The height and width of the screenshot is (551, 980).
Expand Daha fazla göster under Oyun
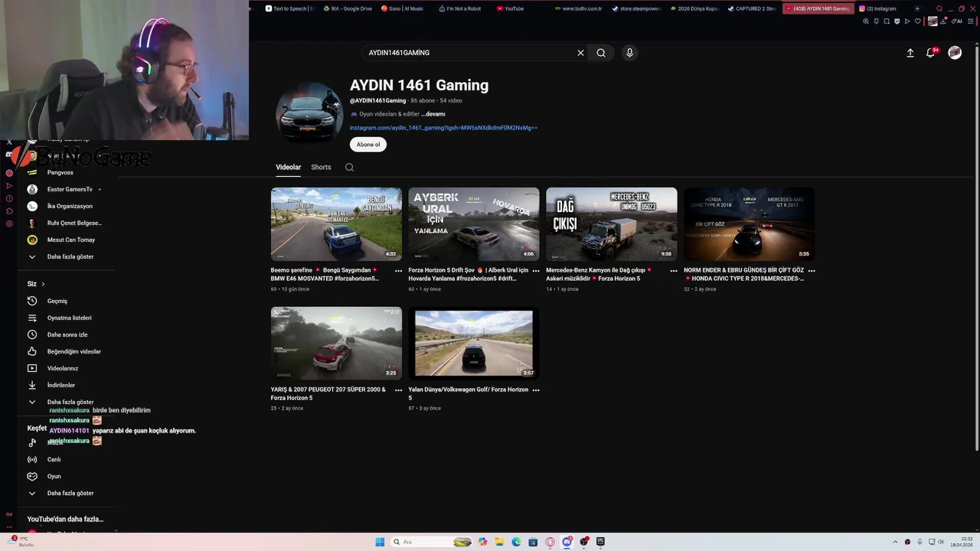[x=69, y=493]
